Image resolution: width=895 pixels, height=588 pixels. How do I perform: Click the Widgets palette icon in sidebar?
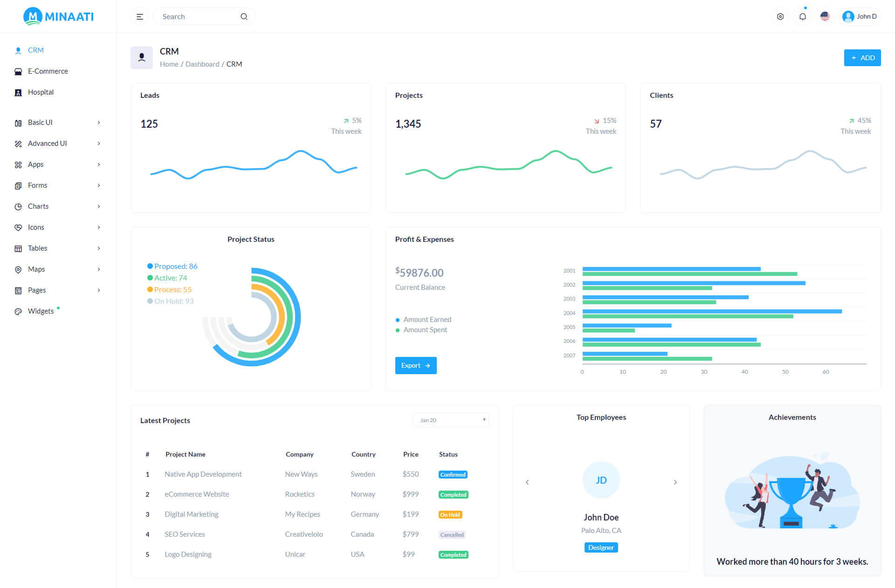pyautogui.click(x=18, y=312)
